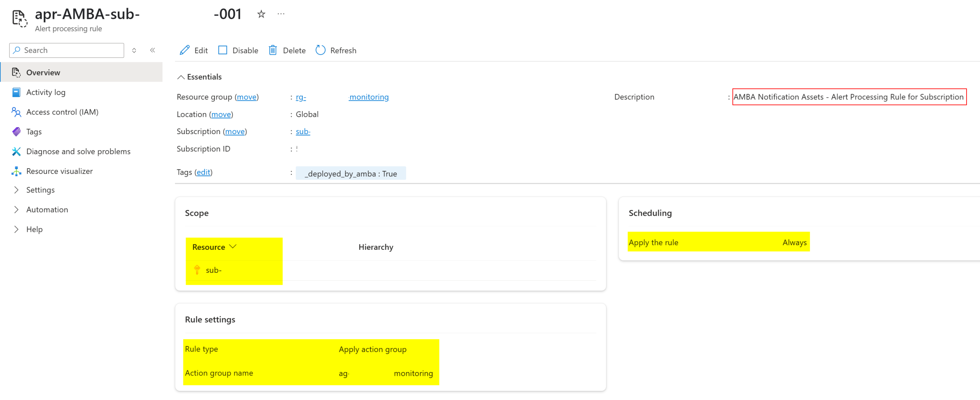
Task: Sort by the Resource column chevron
Action: (233, 246)
